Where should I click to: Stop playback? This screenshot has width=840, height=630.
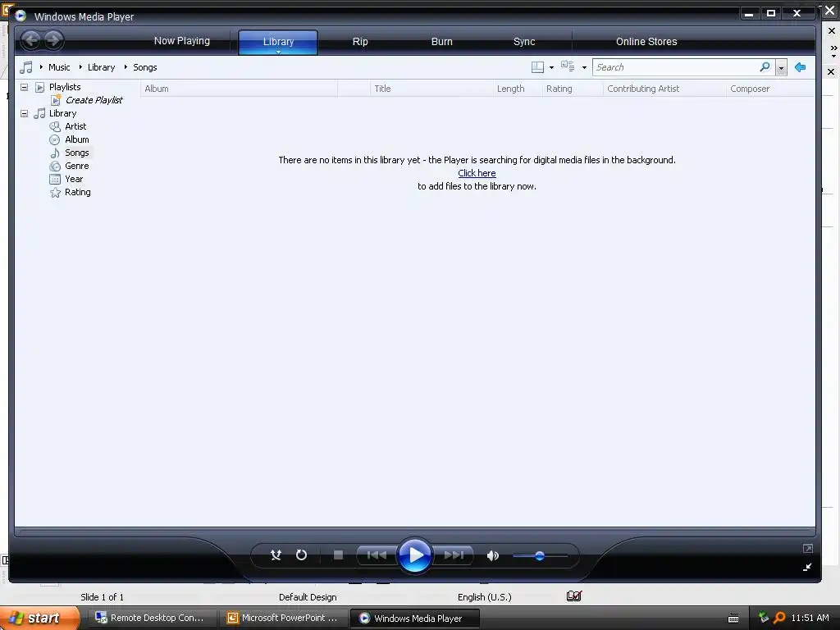coord(338,555)
